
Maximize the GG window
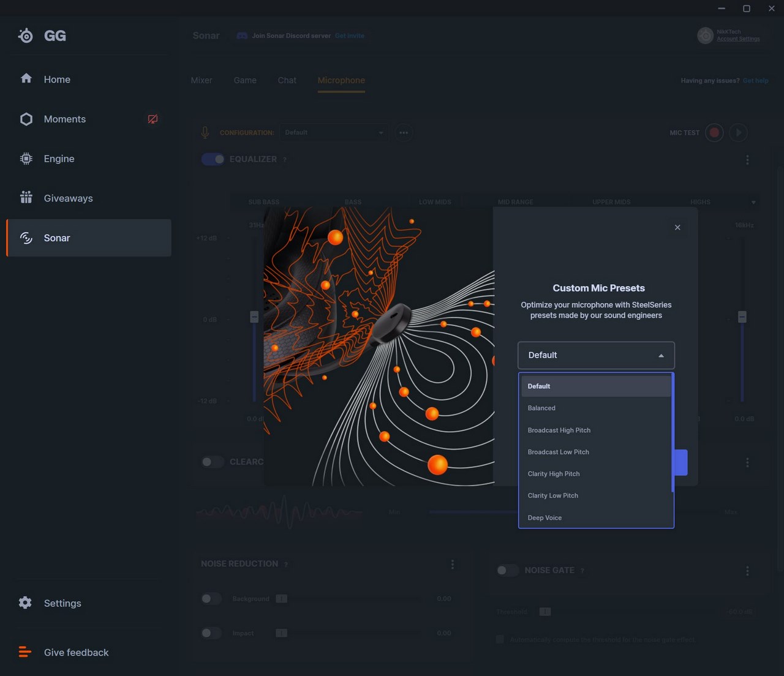point(747,8)
